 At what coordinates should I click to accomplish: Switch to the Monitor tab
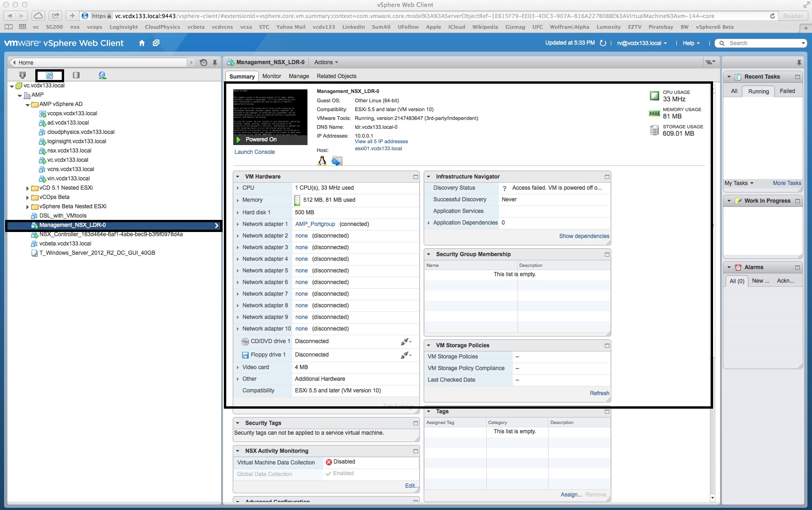coord(271,76)
